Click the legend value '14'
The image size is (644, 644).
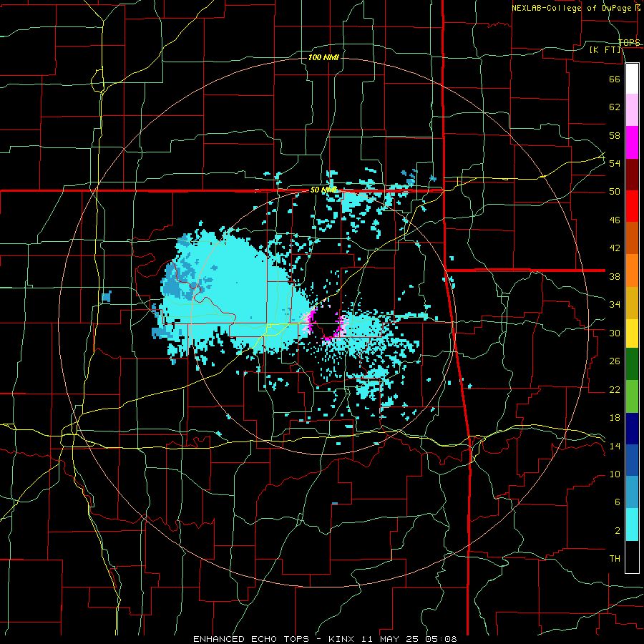coord(615,446)
